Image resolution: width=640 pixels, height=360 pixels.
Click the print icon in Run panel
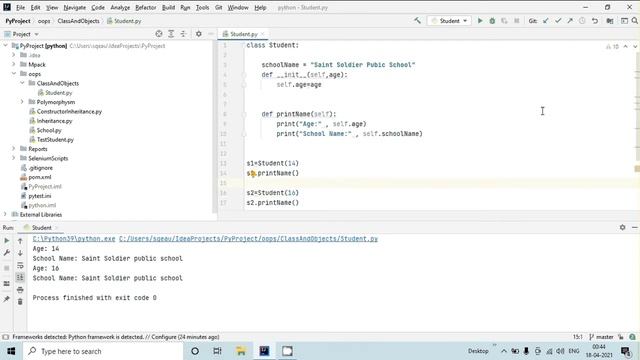(x=20, y=290)
